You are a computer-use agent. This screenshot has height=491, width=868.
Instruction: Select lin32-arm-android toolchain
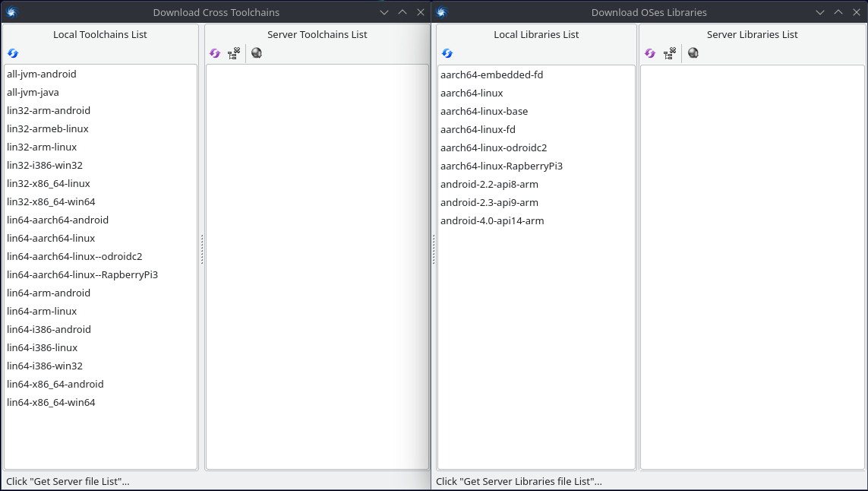(101, 111)
